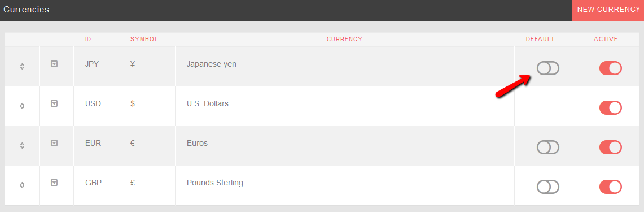Click the SYMBOL column header
The width and height of the screenshot is (644, 212).
144,40
